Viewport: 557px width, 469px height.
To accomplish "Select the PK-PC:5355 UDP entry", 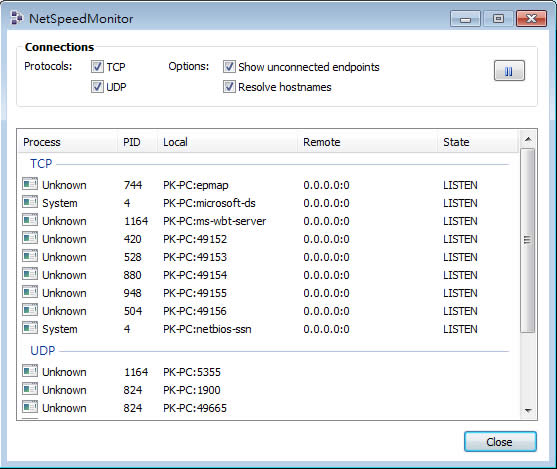I will tap(192, 372).
